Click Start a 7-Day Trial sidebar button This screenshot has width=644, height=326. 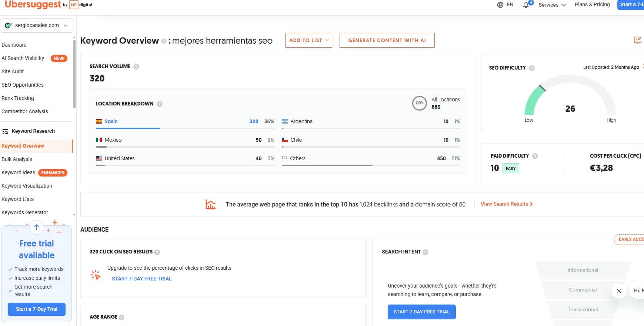(x=37, y=309)
